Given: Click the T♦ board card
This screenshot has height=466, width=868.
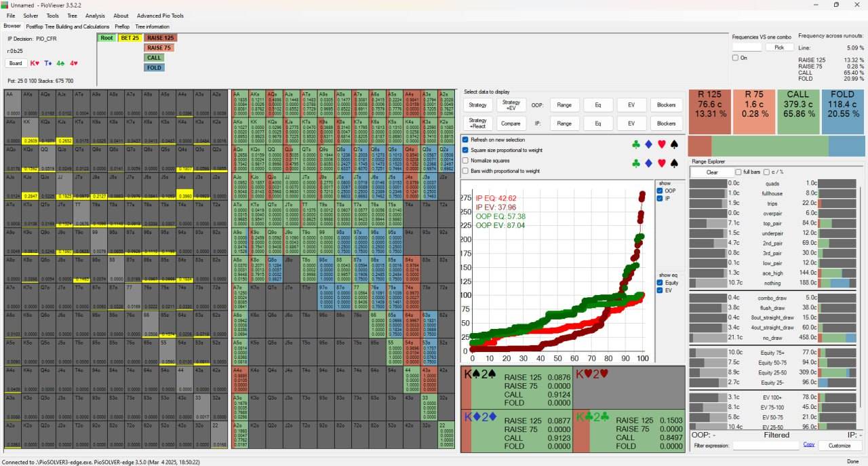Looking at the screenshot, I should [x=47, y=63].
